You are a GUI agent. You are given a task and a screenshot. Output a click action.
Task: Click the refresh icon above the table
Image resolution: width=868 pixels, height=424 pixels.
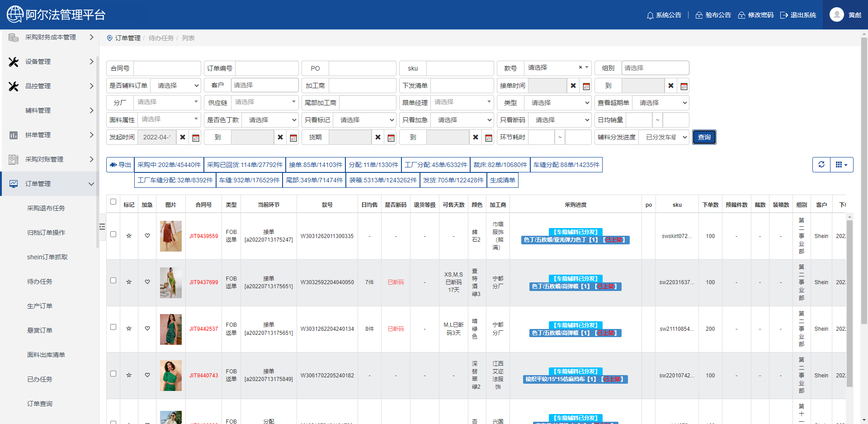821,165
